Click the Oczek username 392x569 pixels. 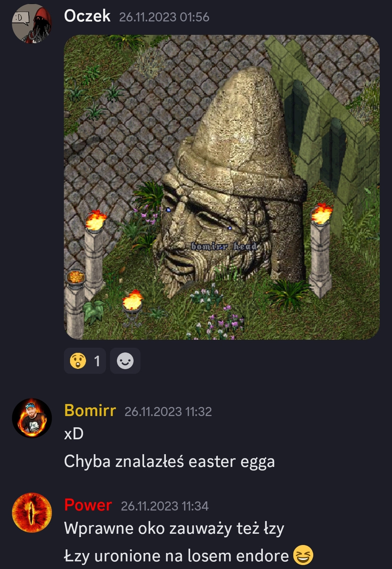(87, 16)
